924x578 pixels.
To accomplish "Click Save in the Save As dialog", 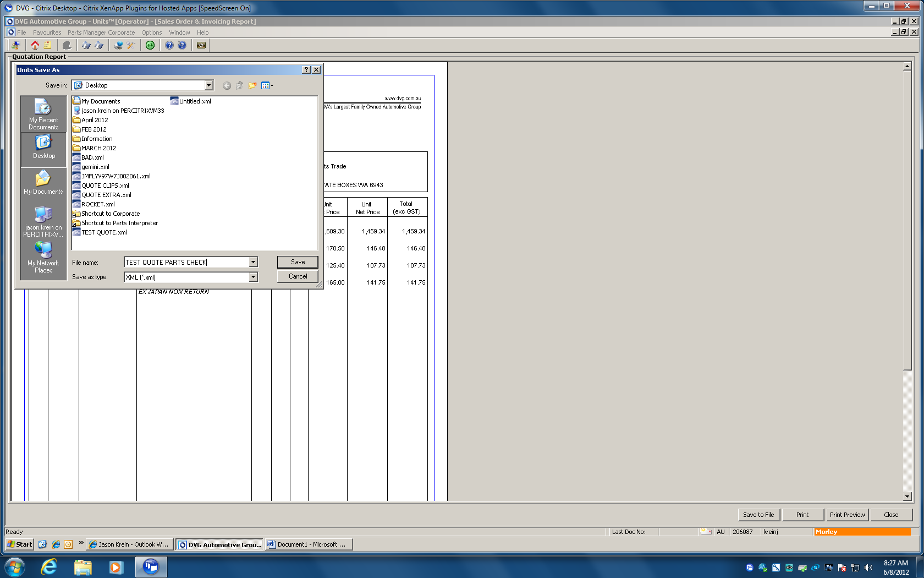I will [298, 262].
